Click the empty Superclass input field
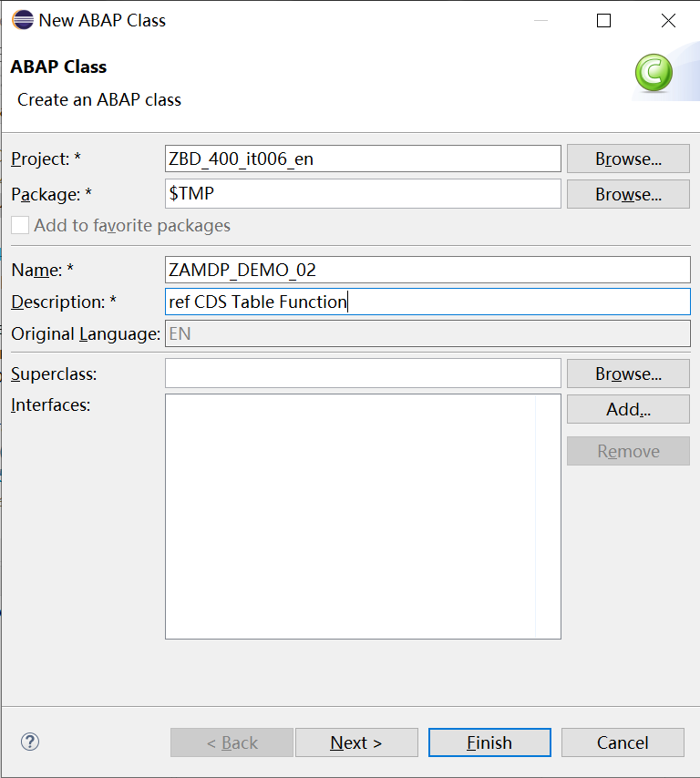Image resolution: width=700 pixels, height=778 pixels. click(362, 374)
